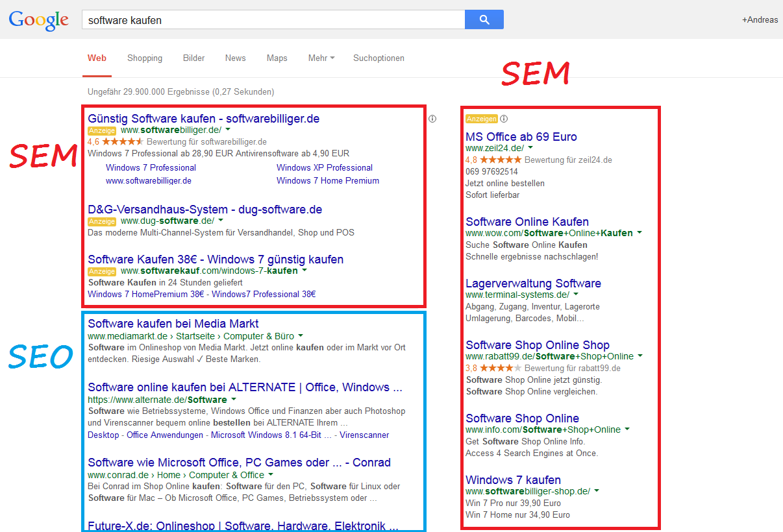Click the text 'Software Kaufen in 24 Stunden geliefert'
The height and width of the screenshot is (532, 783).
165,282
